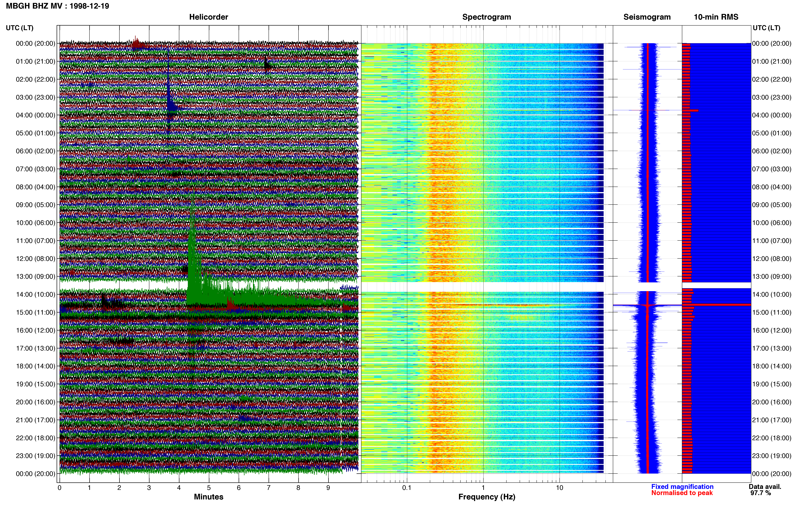Click the blue spike event near 03:00 trace
Image resolution: width=812 pixels, height=508 pixels.
coord(170,97)
